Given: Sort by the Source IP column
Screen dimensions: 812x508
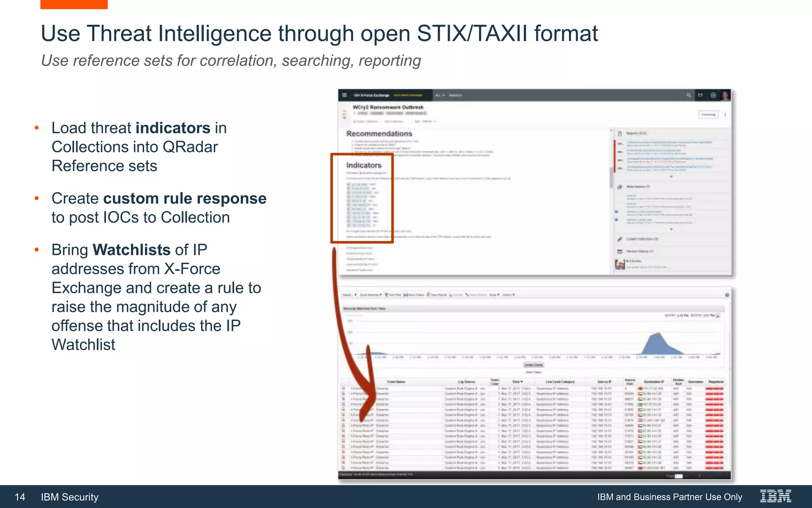Looking at the screenshot, I should tap(604, 382).
